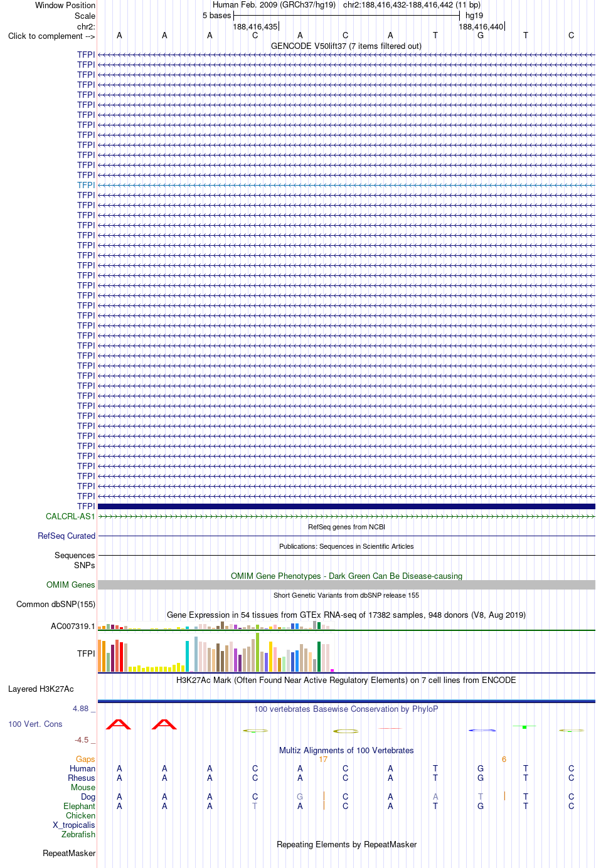Click the hg19 assembly label near scale
596x868 pixels.
pyautogui.click(x=474, y=16)
